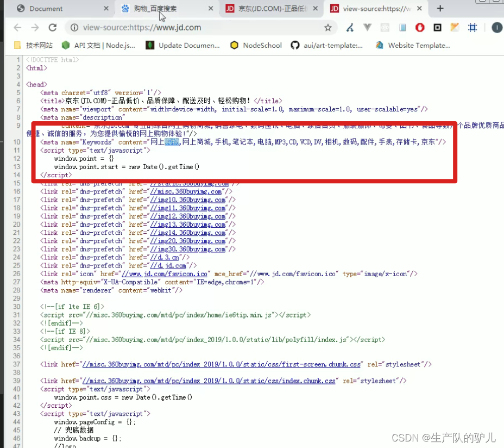Click the meta name="renderer" line

[x=111, y=290]
